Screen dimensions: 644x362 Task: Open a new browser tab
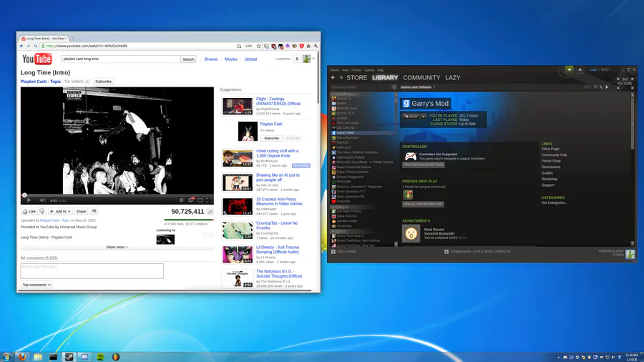[73, 39]
